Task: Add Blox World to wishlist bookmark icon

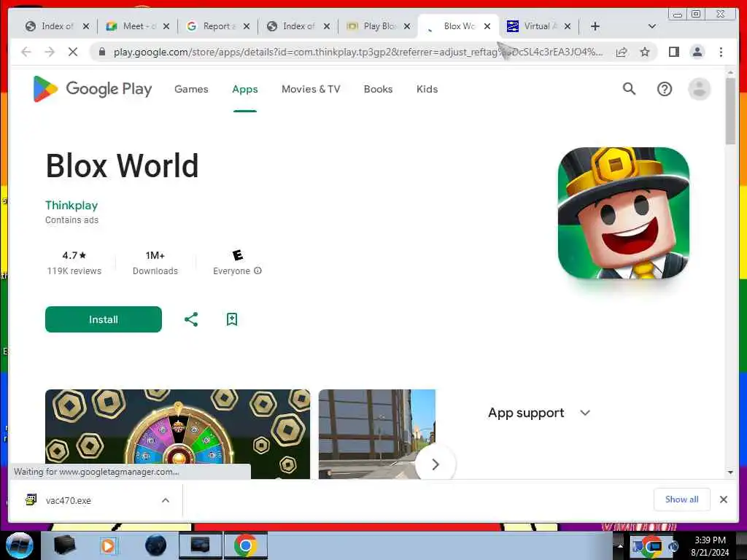Action: pyautogui.click(x=231, y=319)
